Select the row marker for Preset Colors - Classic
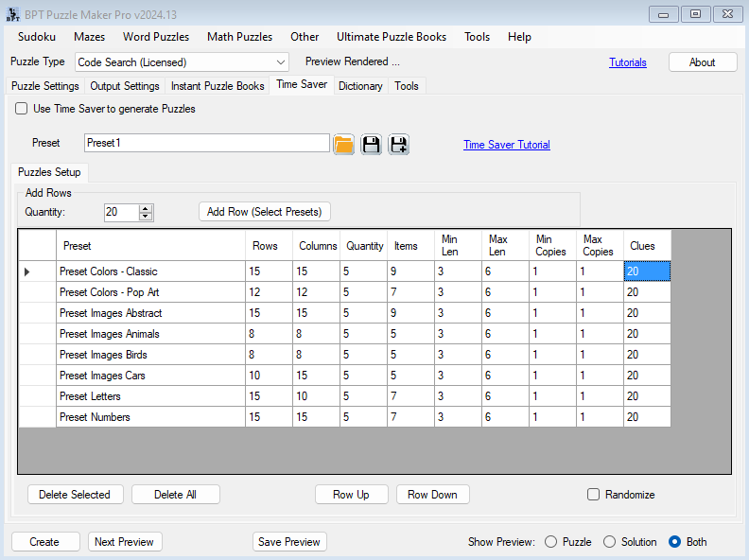 (37, 271)
